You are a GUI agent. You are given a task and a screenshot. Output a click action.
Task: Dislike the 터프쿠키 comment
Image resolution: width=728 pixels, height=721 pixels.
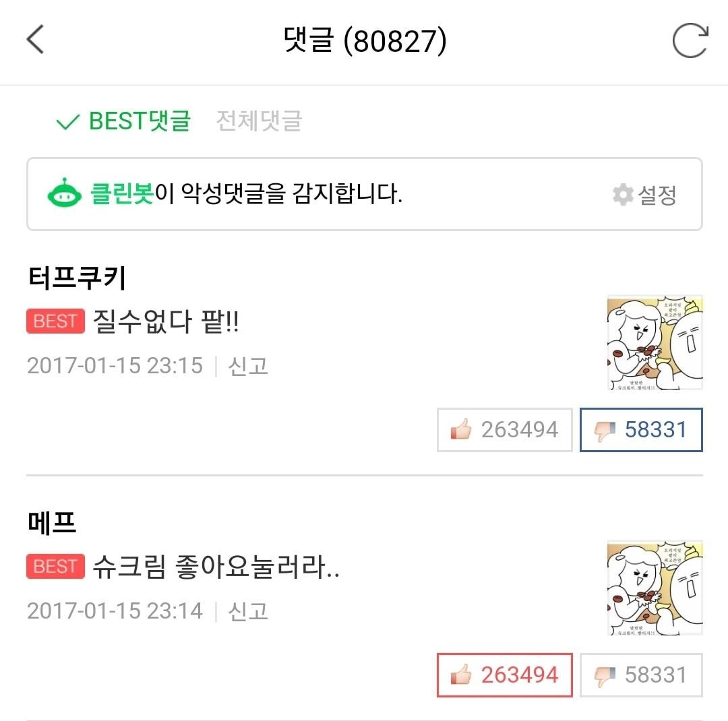coord(641,430)
